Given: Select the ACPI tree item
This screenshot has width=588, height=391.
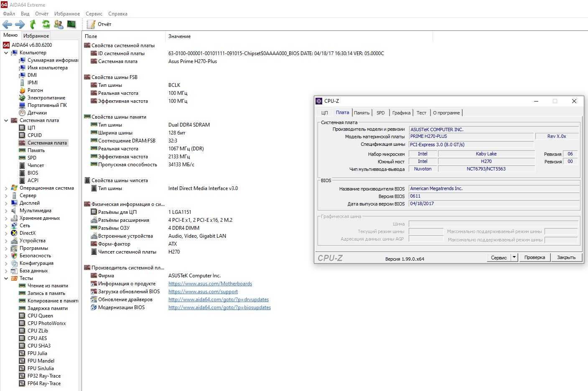Looking at the screenshot, I should [x=33, y=180].
